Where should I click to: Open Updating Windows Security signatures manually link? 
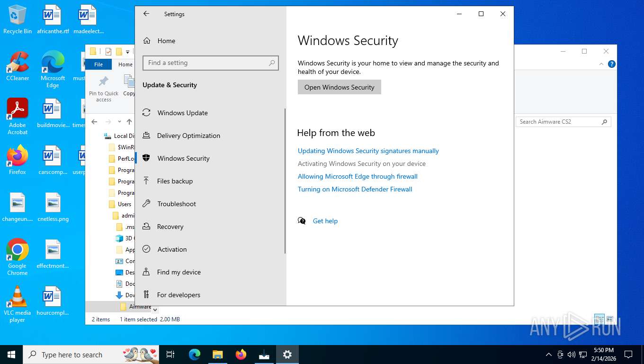[x=368, y=151]
